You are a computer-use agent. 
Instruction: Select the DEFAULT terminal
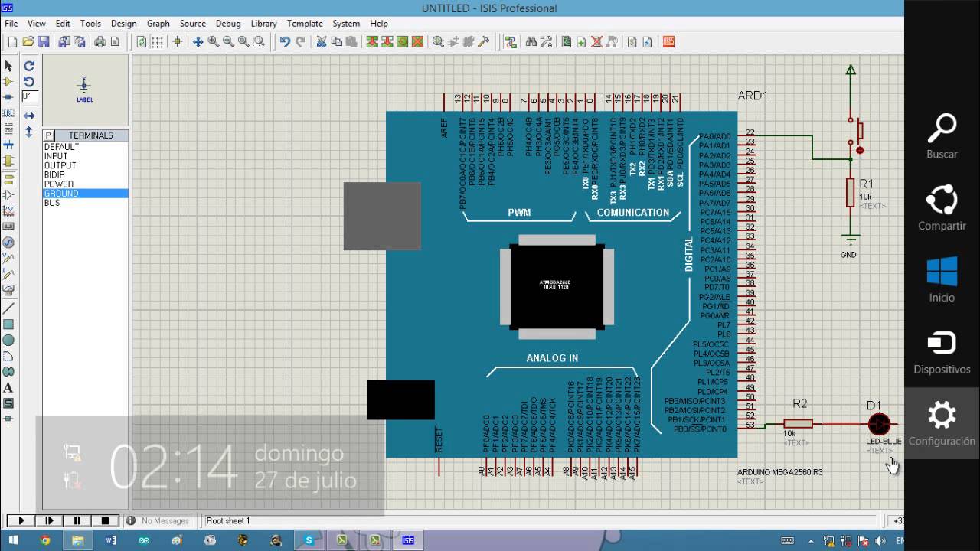[86, 147]
